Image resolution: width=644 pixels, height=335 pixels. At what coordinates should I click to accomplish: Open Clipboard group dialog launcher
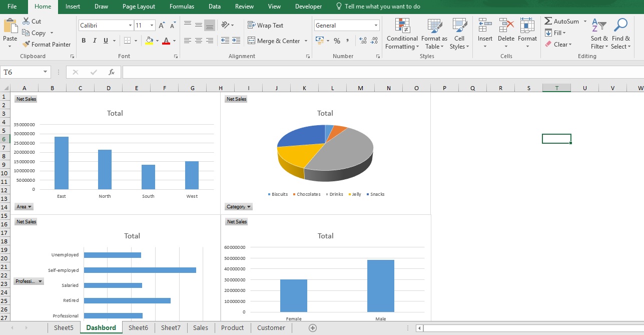(72, 57)
